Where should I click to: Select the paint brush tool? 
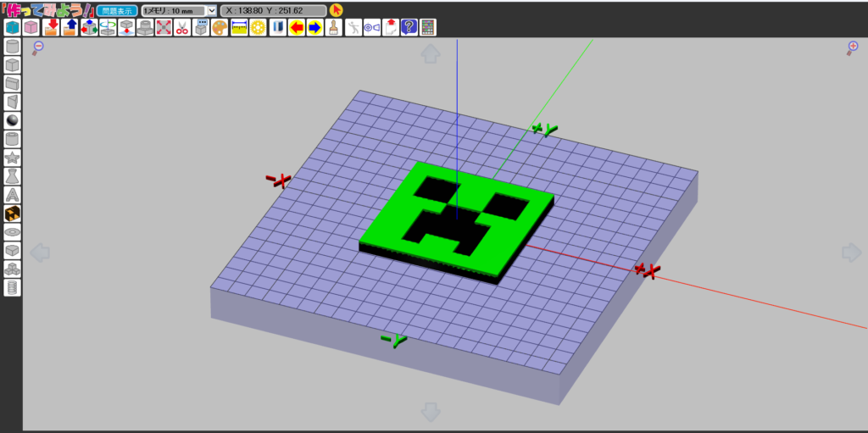click(334, 28)
